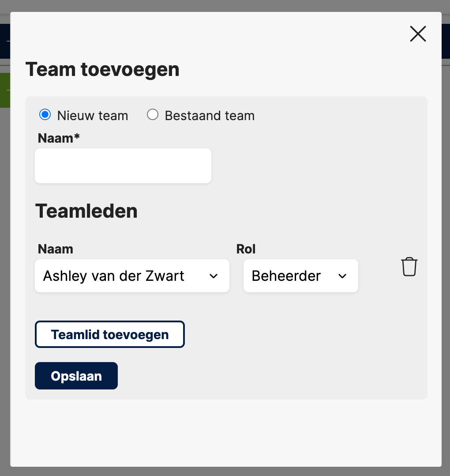Click the required Naam* field label
Screen dimensions: 450x476
coord(59,138)
